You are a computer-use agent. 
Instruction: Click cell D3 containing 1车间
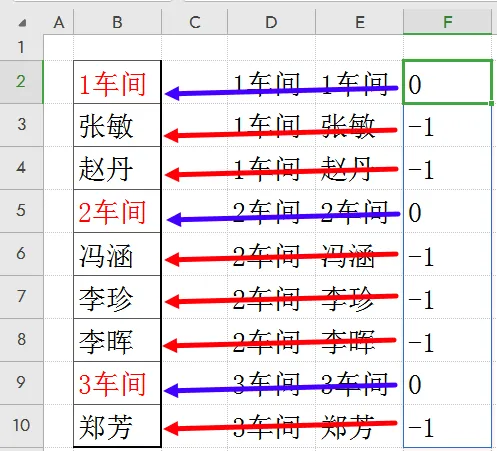coord(271,125)
